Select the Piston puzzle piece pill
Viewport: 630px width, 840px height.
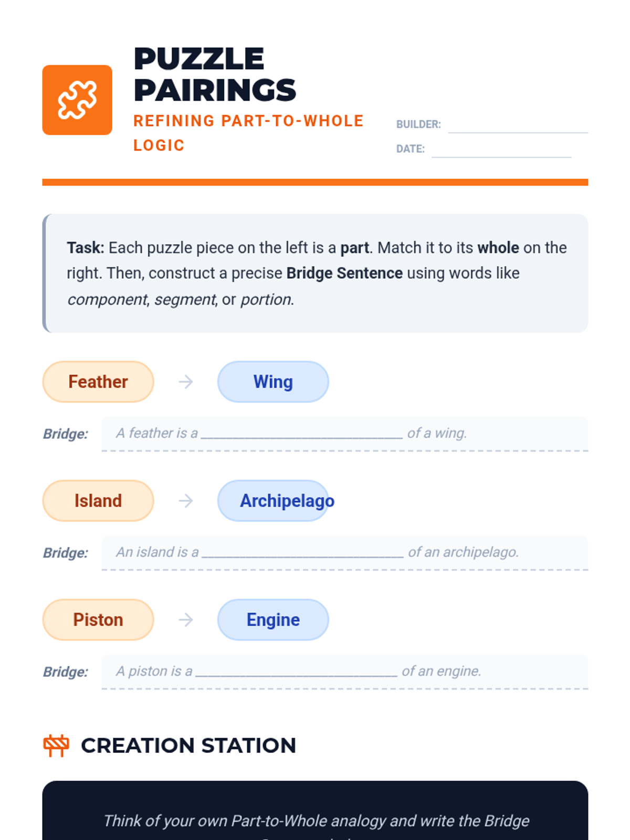[x=98, y=620]
